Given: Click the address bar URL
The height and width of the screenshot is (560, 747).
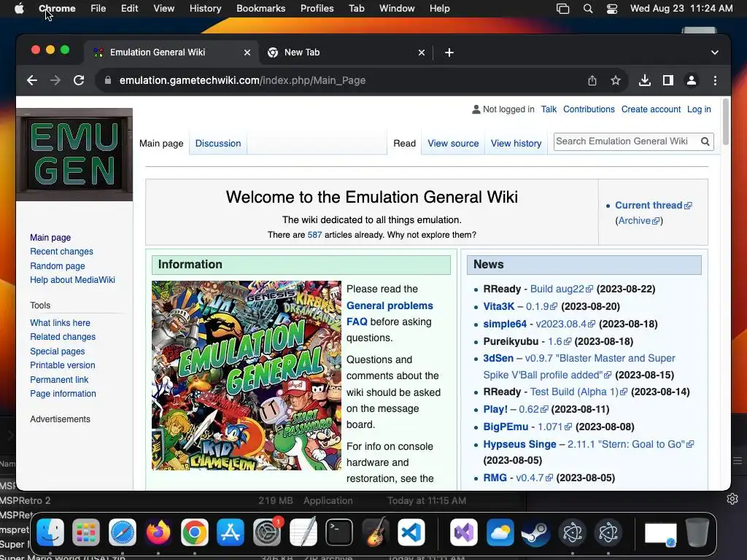Looking at the screenshot, I should 242,80.
